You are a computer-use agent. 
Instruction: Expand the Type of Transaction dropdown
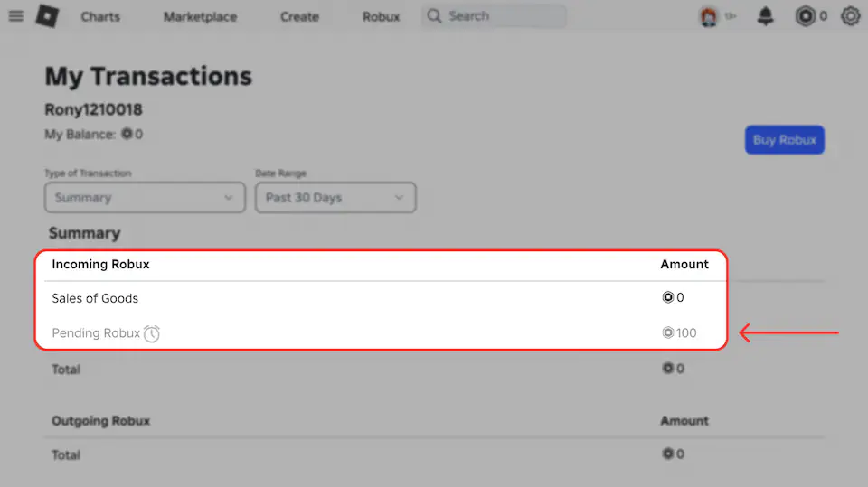[x=145, y=198]
